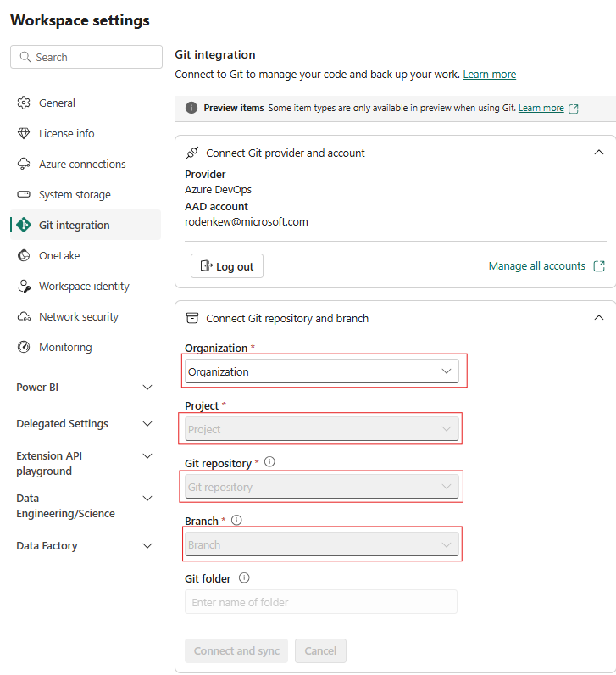Click the Log out button
The height and width of the screenshot is (675, 616).
pos(226,266)
